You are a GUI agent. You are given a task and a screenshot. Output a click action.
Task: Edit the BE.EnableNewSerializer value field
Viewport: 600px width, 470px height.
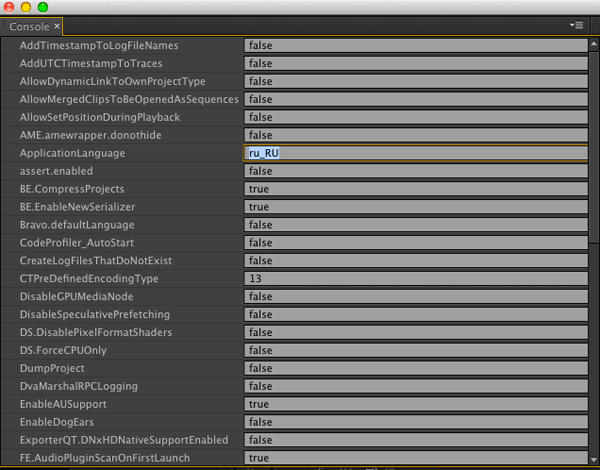(416, 207)
